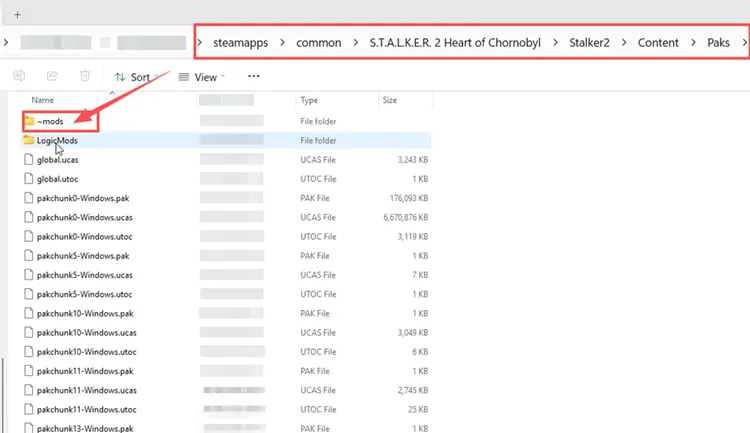Screen dimensions: 750x433
Task: Expand the chevron after Content breadcrumb
Action: pos(693,43)
